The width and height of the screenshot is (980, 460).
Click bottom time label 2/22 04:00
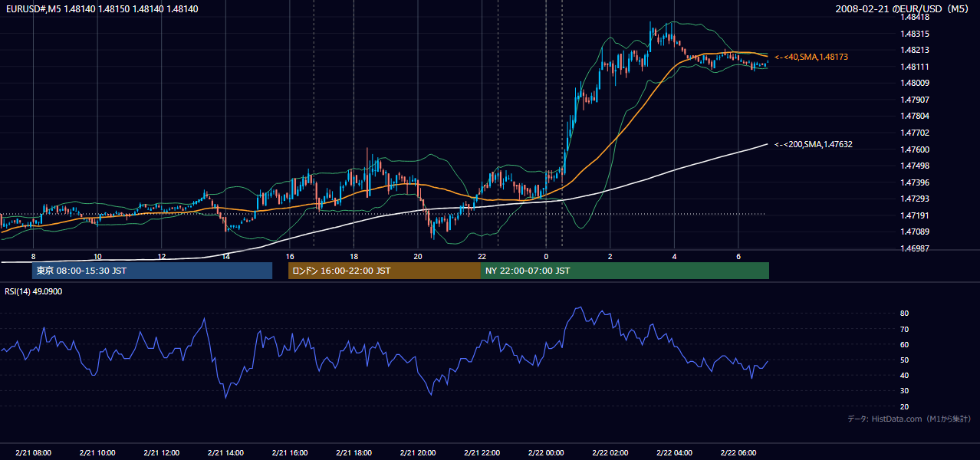click(x=674, y=453)
